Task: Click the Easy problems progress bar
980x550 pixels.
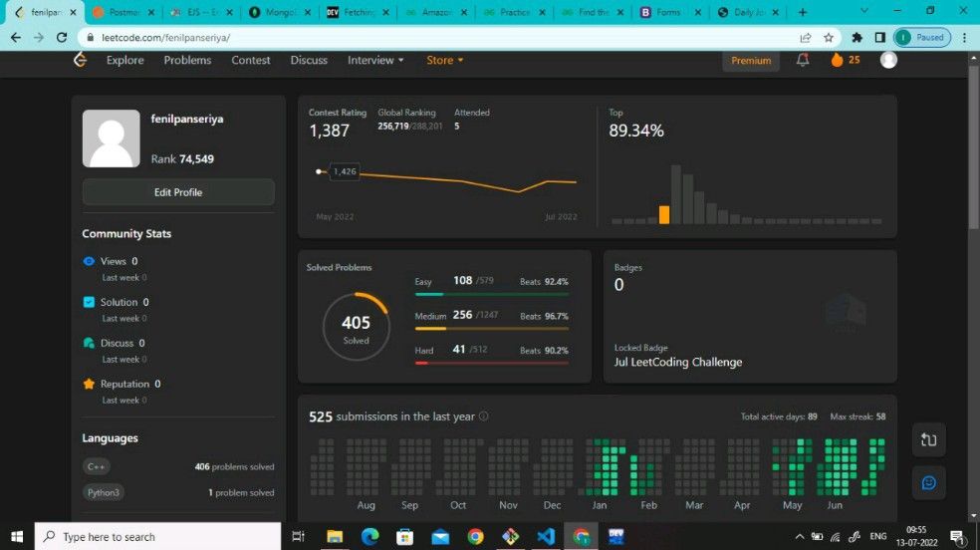Action: [x=492, y=294]
